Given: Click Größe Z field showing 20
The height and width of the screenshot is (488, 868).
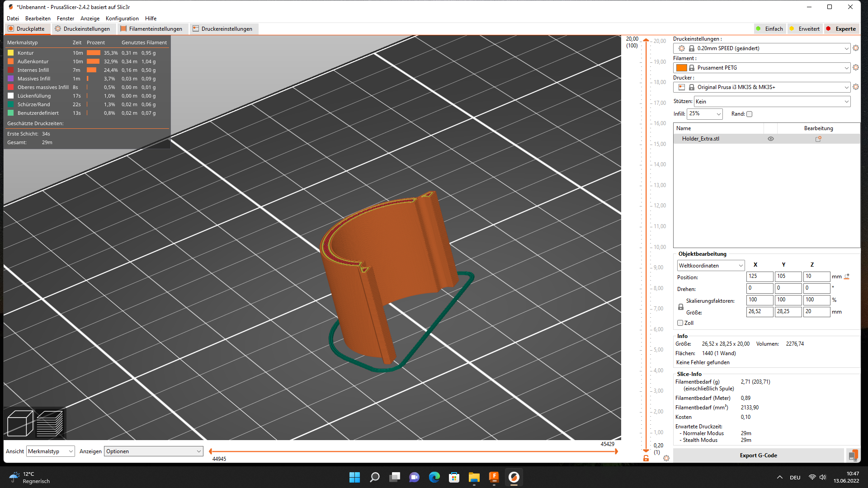Looking at the screenshot, I should pyautogui.click(x=816, y=312).
